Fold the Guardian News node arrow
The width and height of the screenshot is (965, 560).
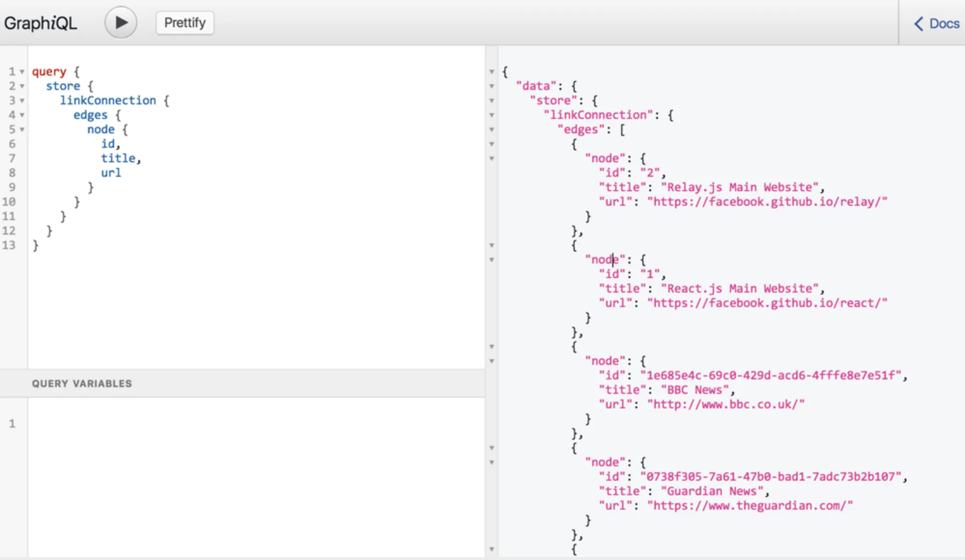pyautogui.click(x=492, y=463)
